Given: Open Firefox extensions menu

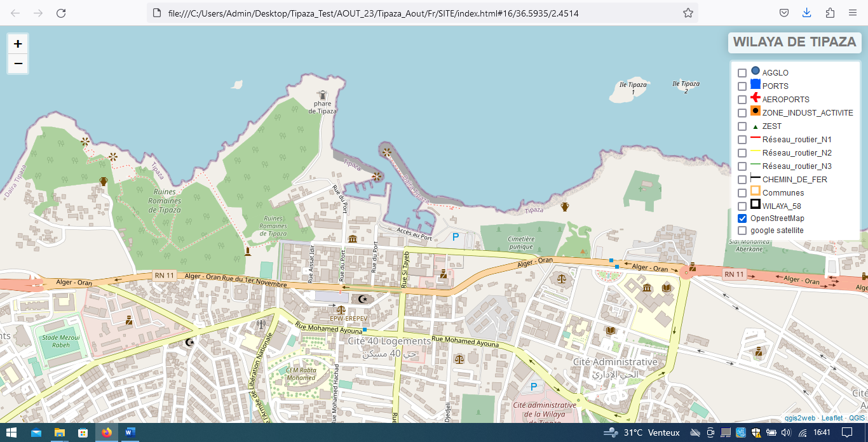Looking at the screenshot, I should click(830, 13).
